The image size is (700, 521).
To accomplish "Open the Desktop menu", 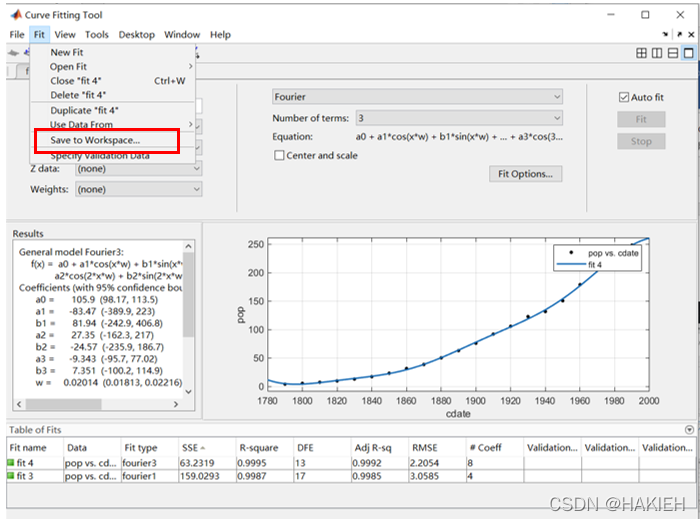I will (x=137, y=34).
